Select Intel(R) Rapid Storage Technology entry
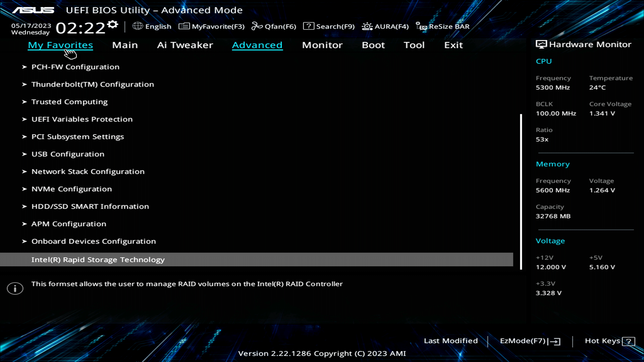Image resolution: width=644 pixels, height=362 pixels. (98, 259)
